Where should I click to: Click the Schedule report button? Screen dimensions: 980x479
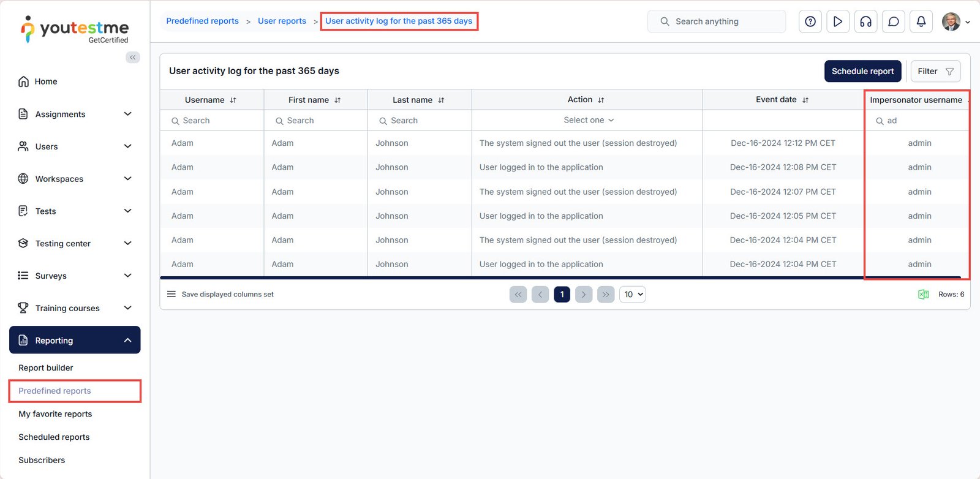(x=862, y=71)
